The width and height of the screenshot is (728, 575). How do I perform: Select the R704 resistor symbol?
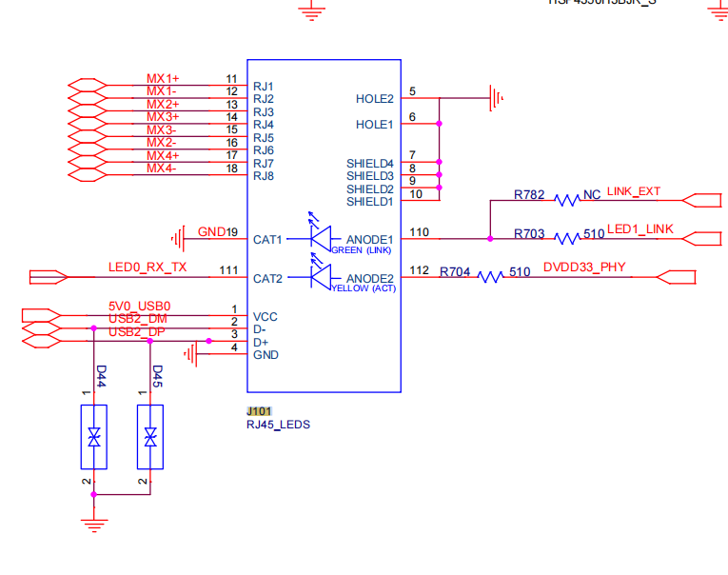[490, 277]
